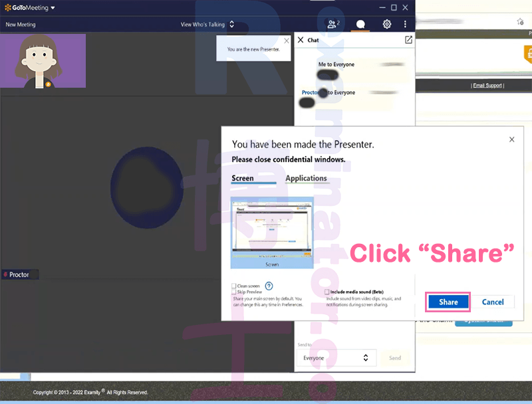Image resolution: width=532 pixels, height=404 pixels.
Task: Click the Cancel button
Action: pos(493,302)
